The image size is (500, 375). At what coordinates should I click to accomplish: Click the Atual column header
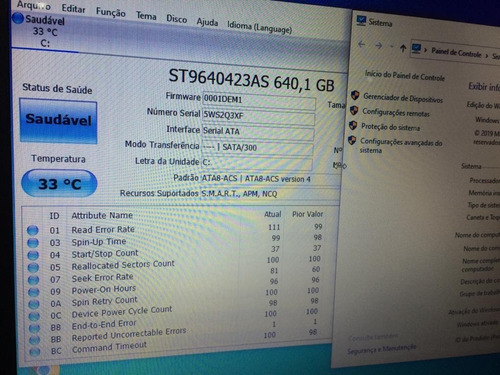click(x=273, y=214)
